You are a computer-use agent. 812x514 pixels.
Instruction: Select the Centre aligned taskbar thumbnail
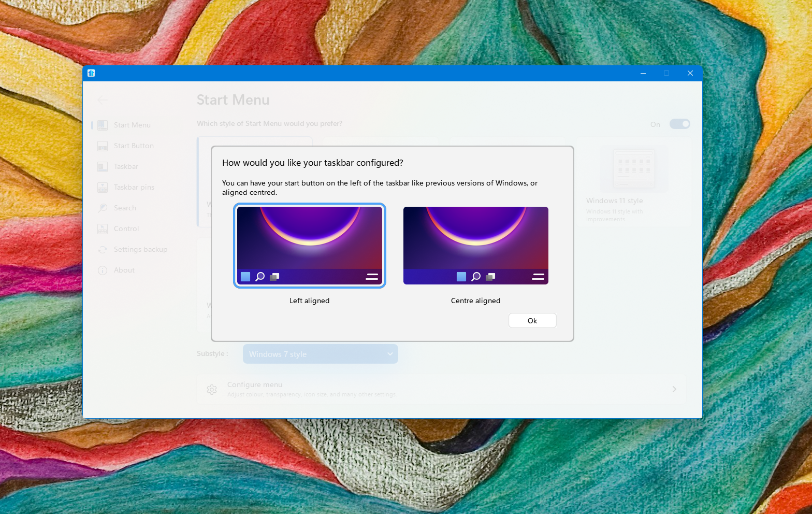point(476,246)
